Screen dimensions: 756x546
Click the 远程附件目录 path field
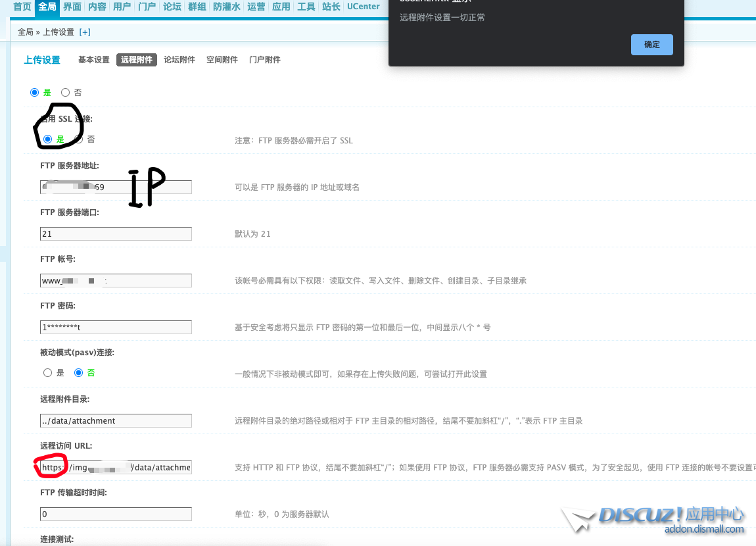pyautogui.click(x=116, y=420)
